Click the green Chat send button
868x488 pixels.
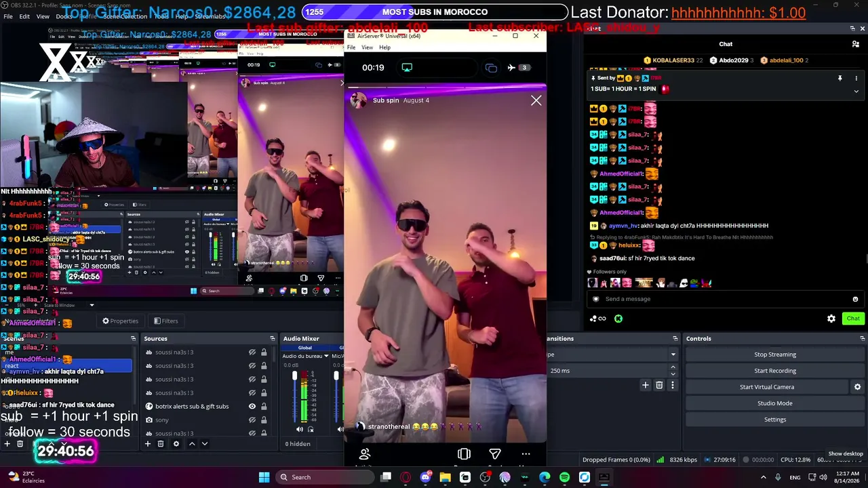pos(852,319)
